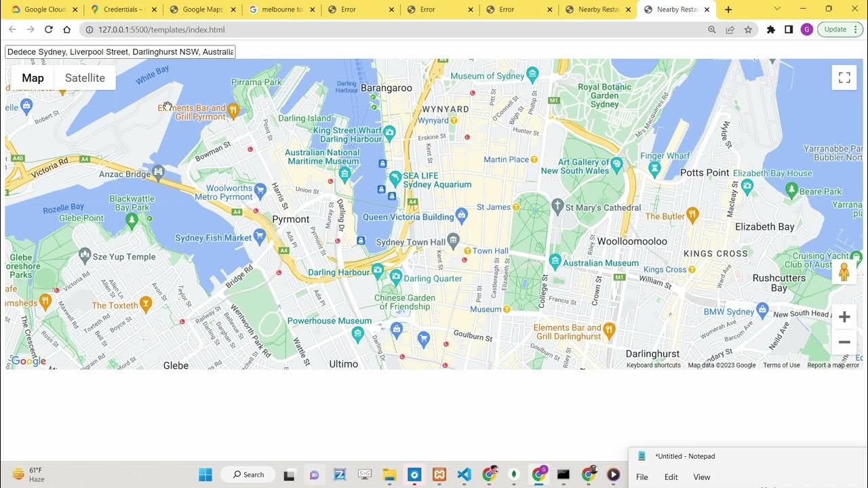Click the Street View pegman icon
The height and width of the screenshot is (488, 868).
point(844,272)
